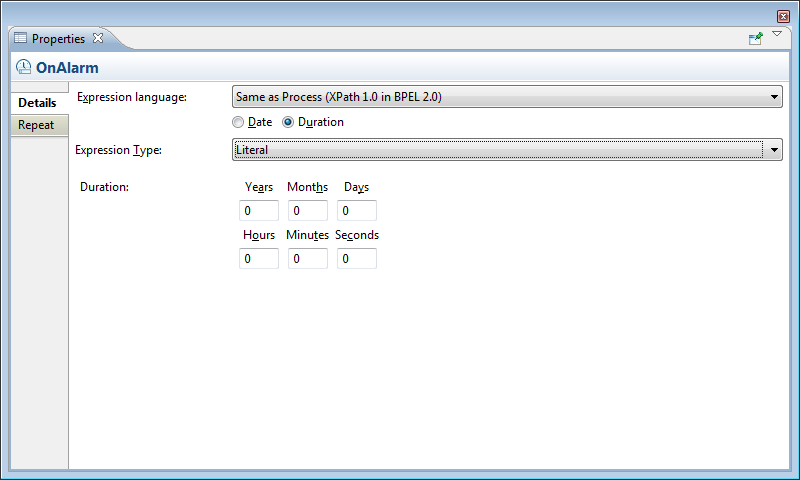Click the Months input field

coord(308,211)
